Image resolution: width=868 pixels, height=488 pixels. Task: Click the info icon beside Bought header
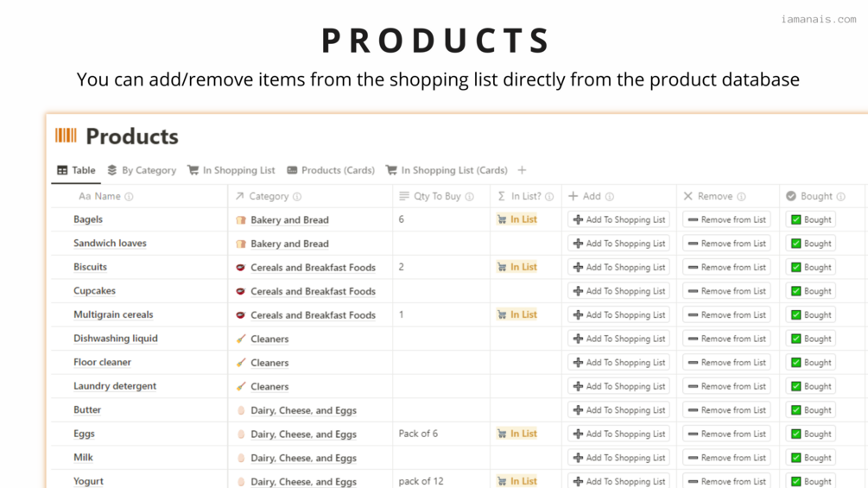(x=840, y=197)
